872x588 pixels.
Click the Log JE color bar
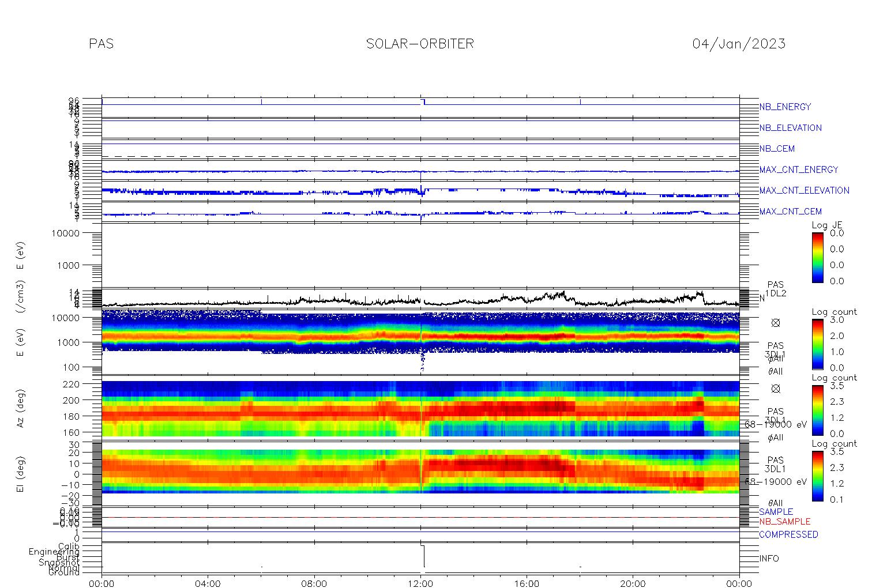pos(817,257)
